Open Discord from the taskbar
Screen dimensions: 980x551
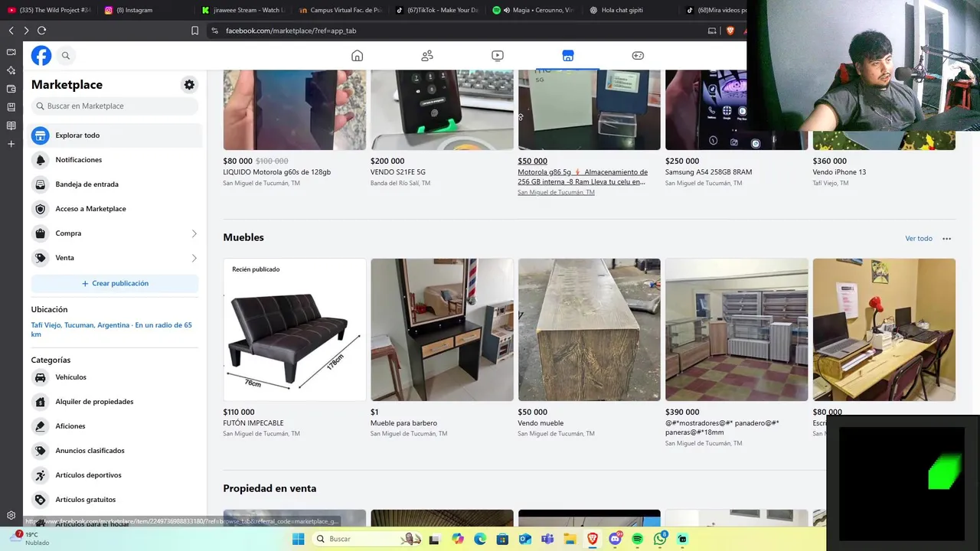click(x=615, y=539)
